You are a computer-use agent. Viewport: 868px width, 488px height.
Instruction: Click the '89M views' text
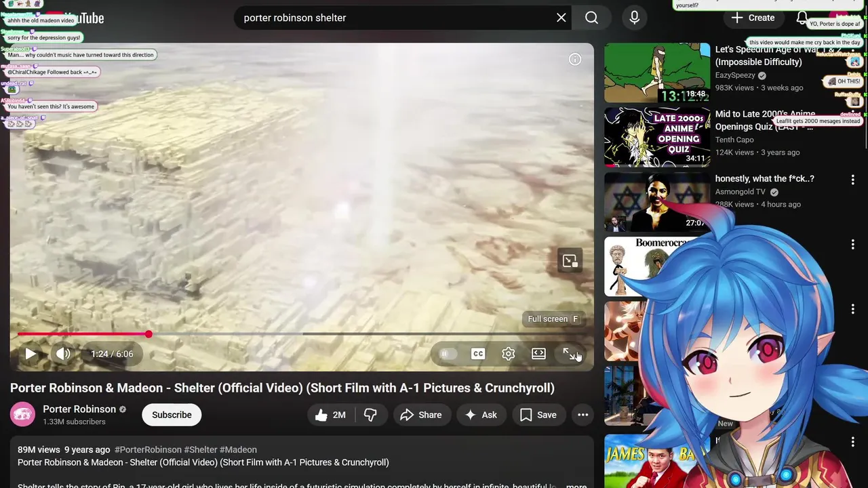(x=39, y=449)
